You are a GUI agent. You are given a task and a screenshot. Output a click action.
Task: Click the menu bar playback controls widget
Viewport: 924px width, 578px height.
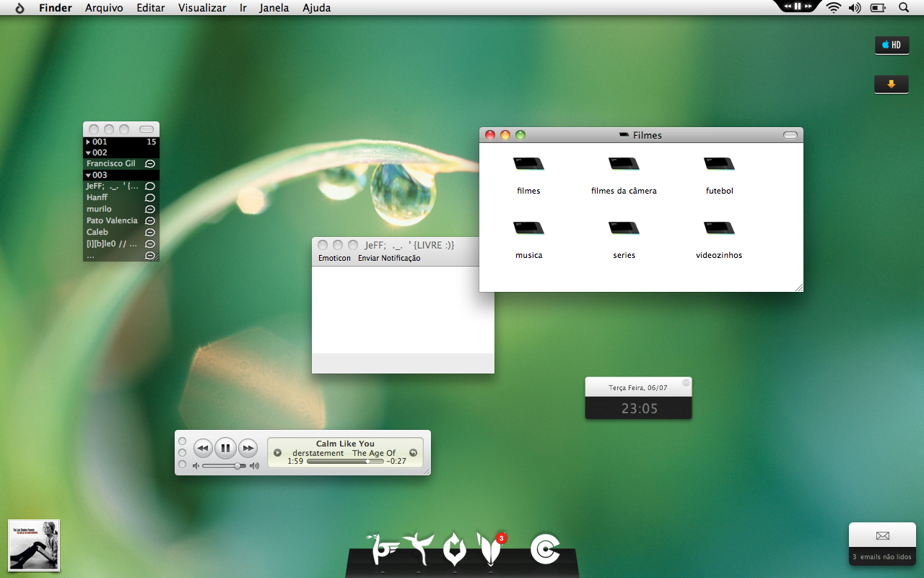[798, 7]
